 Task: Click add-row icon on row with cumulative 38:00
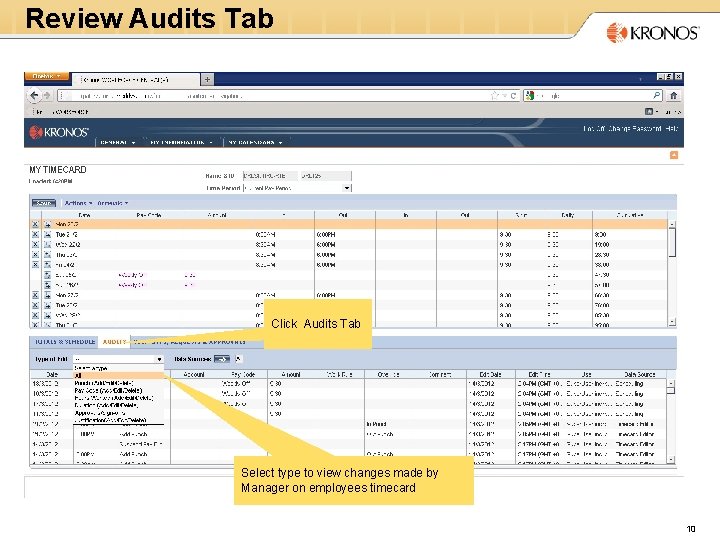(x=47, y=264)
